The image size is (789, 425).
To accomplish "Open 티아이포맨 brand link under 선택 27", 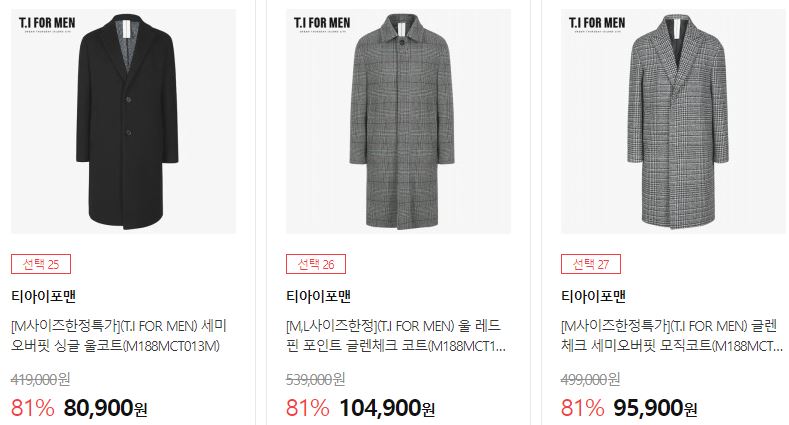I will (x=594, y=296).
